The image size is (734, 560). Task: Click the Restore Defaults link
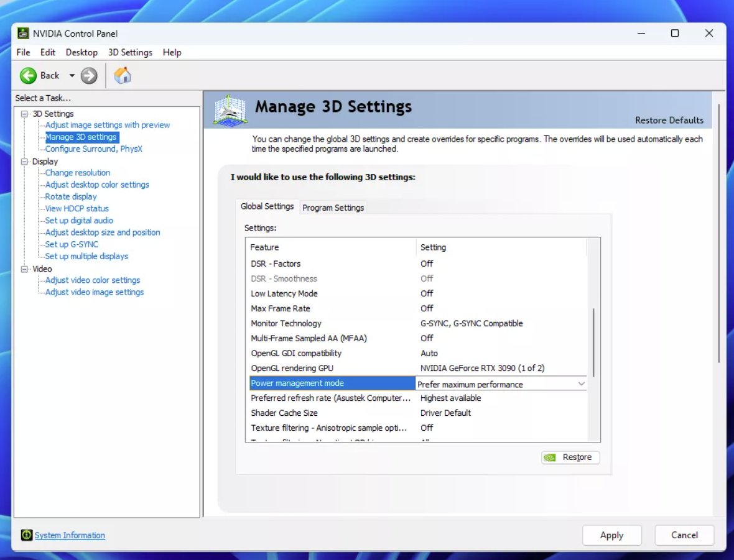669,120
